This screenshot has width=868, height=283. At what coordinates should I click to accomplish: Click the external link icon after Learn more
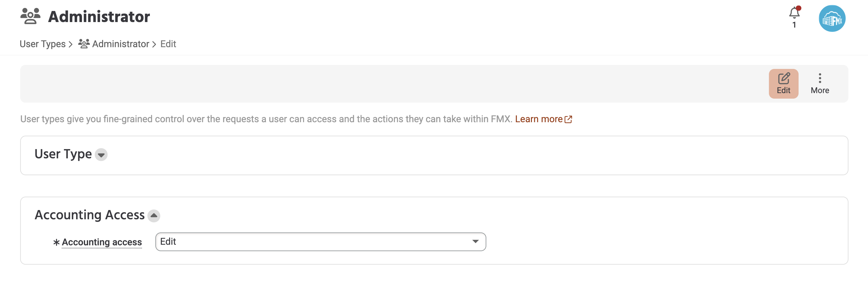(568, 119)
